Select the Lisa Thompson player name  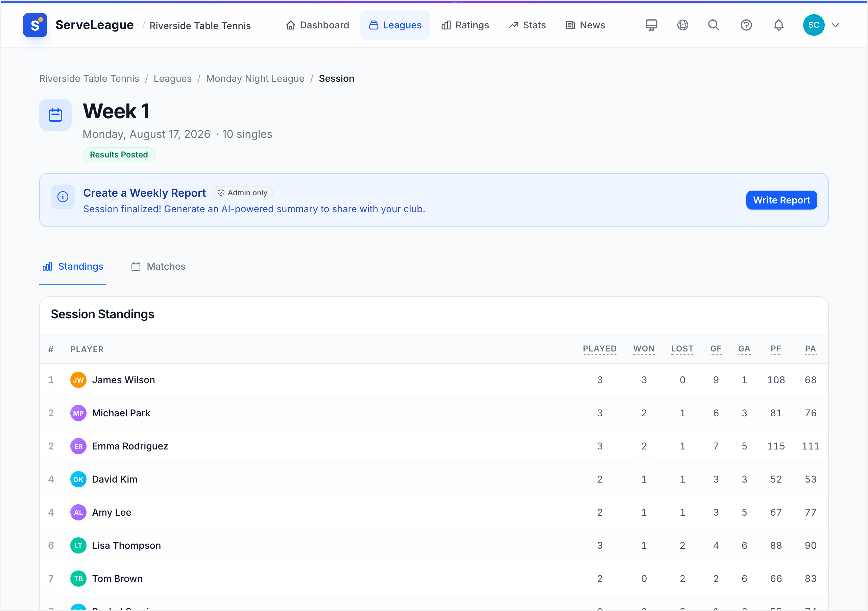coord(127,545)
